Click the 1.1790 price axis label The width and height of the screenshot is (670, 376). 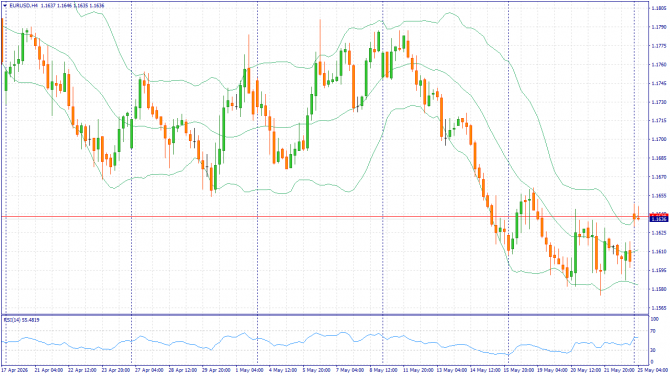(658, 27)
